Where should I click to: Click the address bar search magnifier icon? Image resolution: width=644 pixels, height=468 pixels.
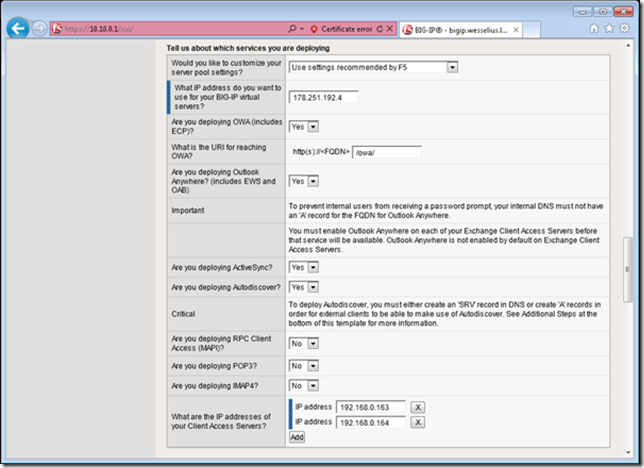291,30
